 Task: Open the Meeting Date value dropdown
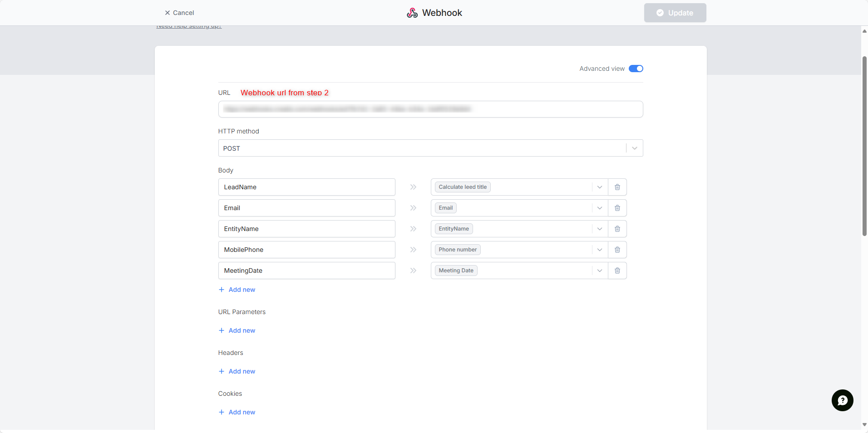599,271
